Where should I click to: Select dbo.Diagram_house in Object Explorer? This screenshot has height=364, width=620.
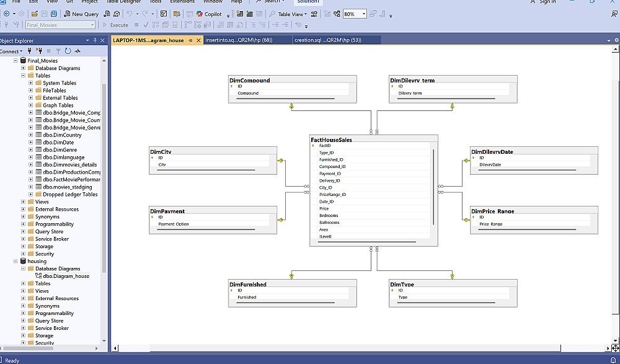click(66, 276)
